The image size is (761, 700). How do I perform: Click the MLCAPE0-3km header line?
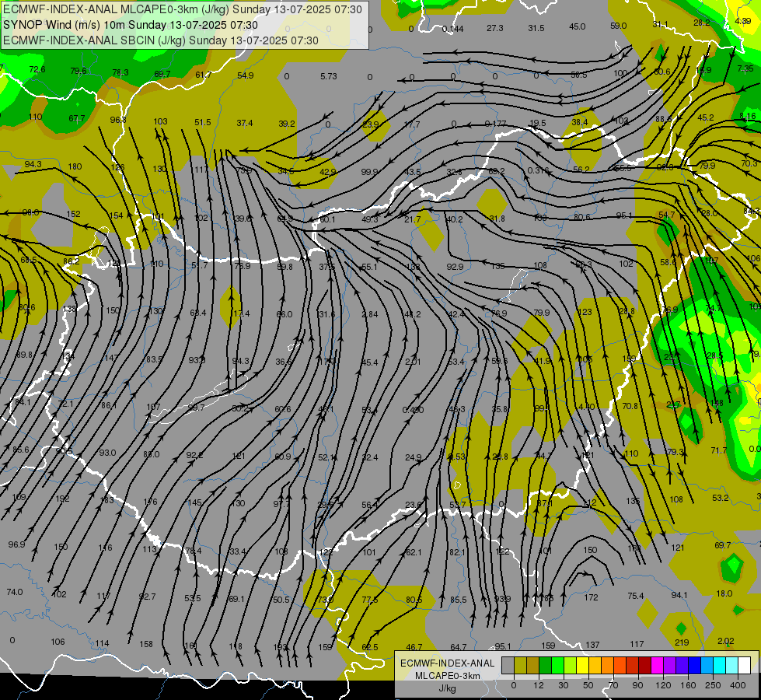(x=183, y=9)
